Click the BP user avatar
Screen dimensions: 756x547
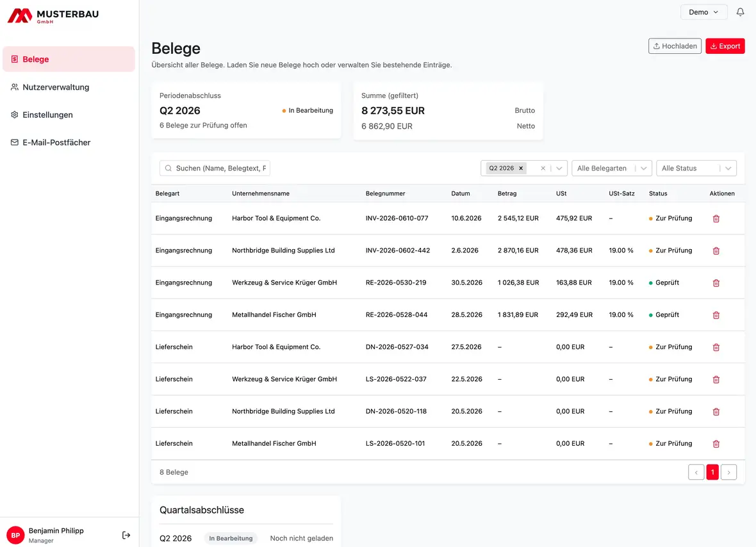[15, 535]
